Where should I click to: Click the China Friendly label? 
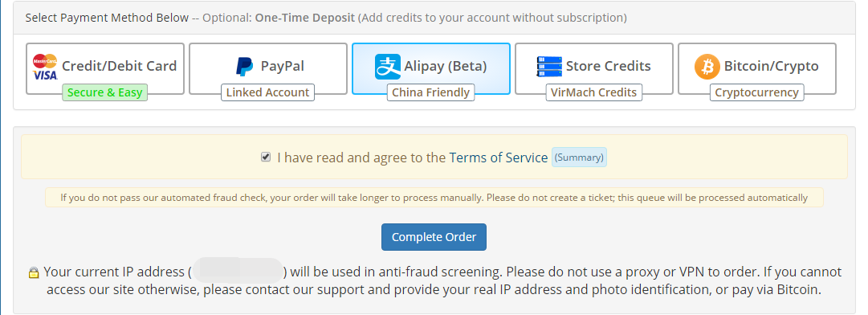430,92
